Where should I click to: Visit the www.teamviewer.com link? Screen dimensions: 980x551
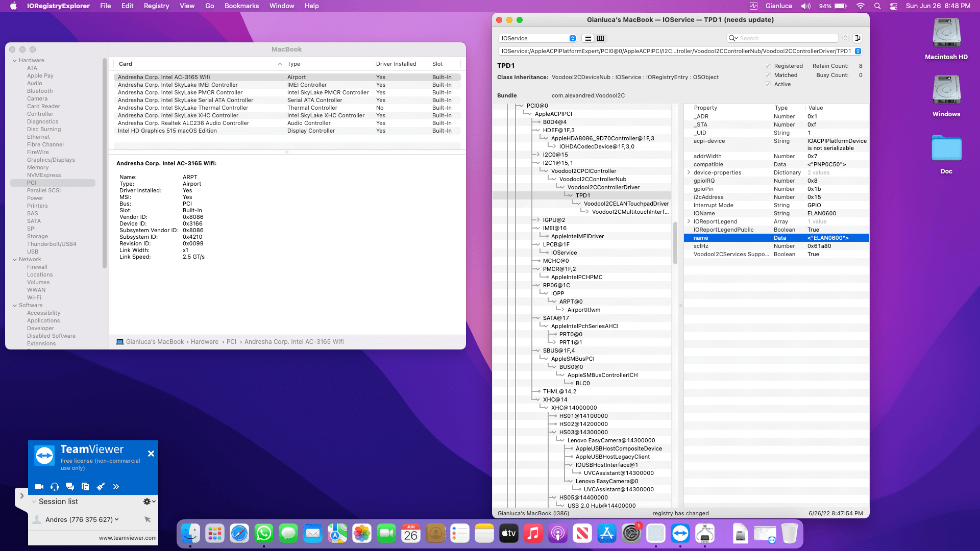[x=128, y=538]
